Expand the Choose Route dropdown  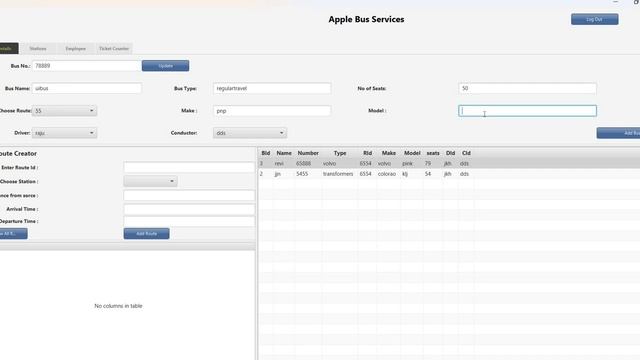[64, 111]
